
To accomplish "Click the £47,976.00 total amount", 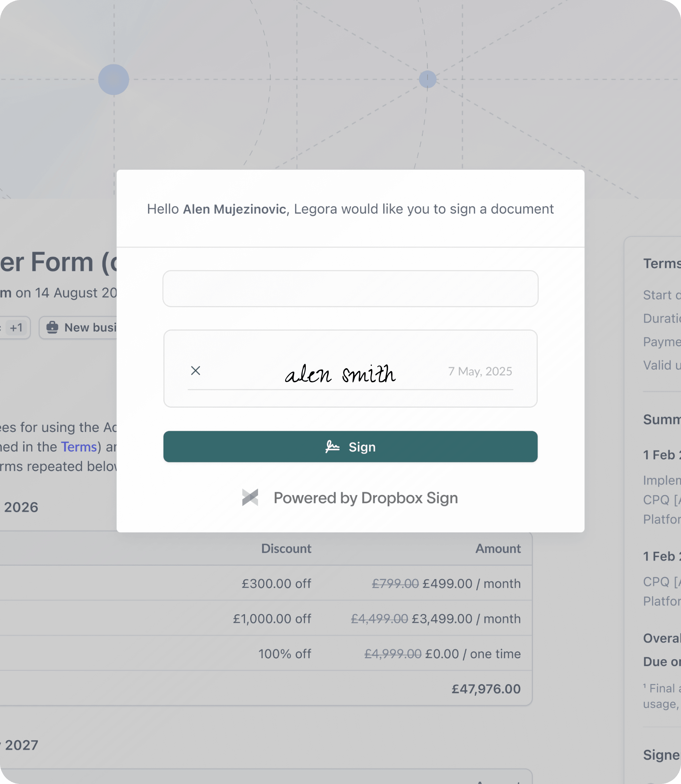I will pyautogui.click(x=486, y=688).
